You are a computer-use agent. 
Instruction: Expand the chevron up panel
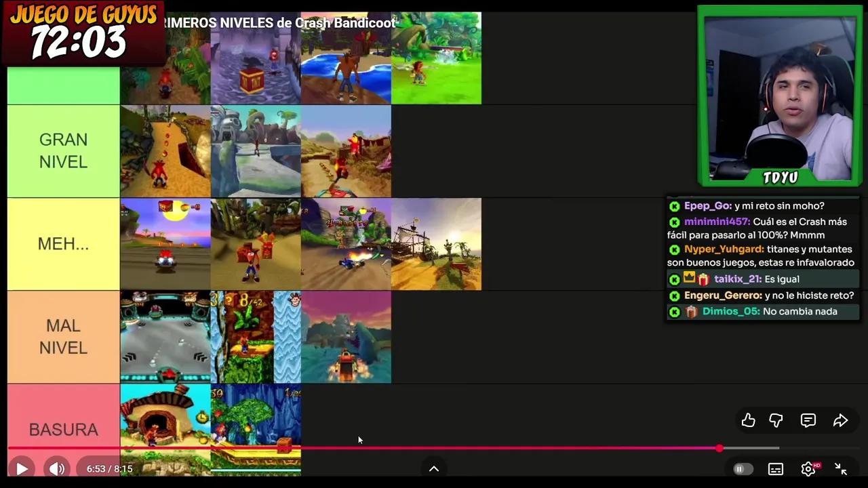[x=434, y=468]
